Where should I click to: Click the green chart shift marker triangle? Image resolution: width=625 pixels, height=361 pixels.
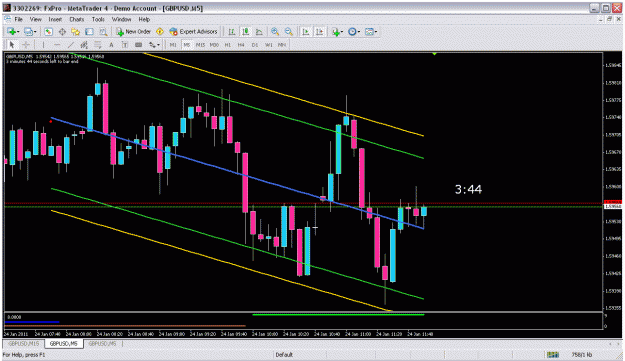434,53
